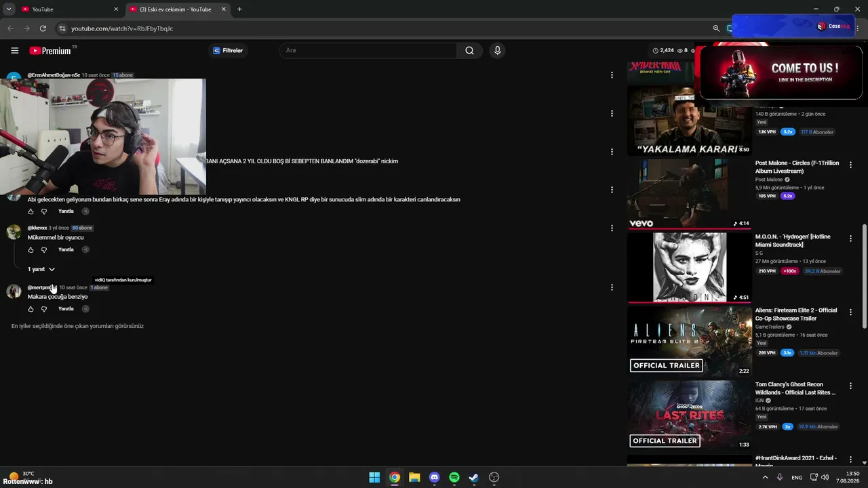868x488 pixels.
Task: Open more options for Post Malone Circles
Action: coord(850,165)
